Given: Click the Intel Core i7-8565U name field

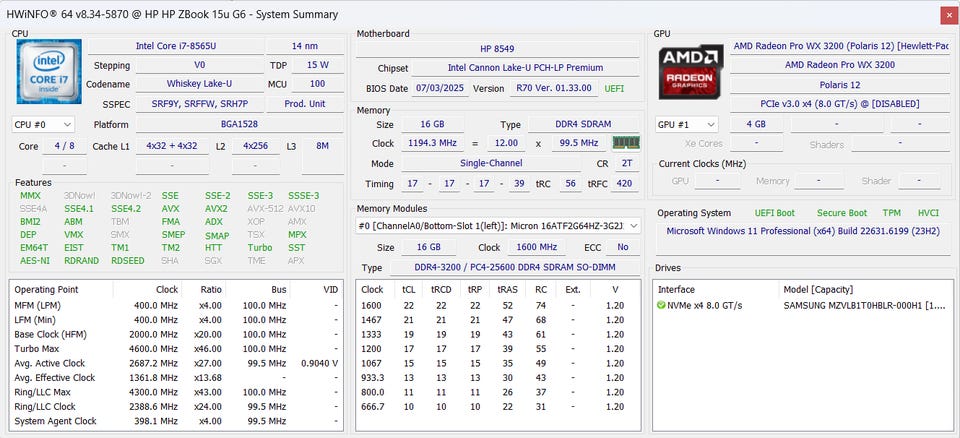Looking at the screenshot, I should (x=176, y=46).
